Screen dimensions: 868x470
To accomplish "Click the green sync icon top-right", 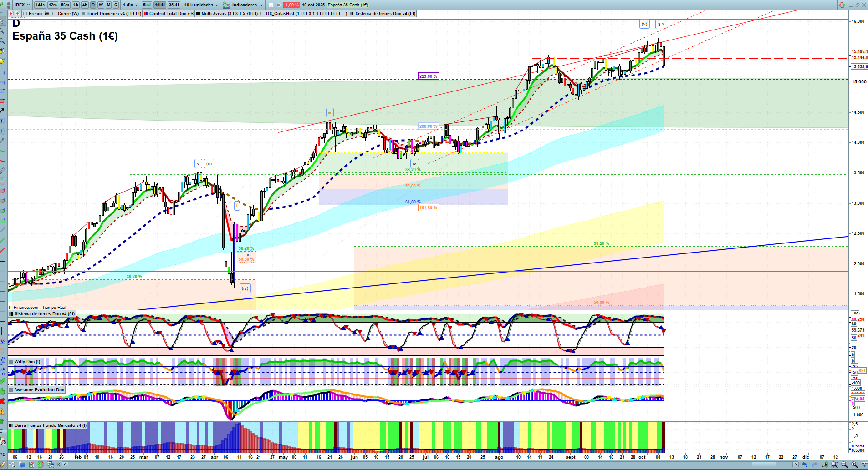I will pyautogui.click(x=842, y=5).
